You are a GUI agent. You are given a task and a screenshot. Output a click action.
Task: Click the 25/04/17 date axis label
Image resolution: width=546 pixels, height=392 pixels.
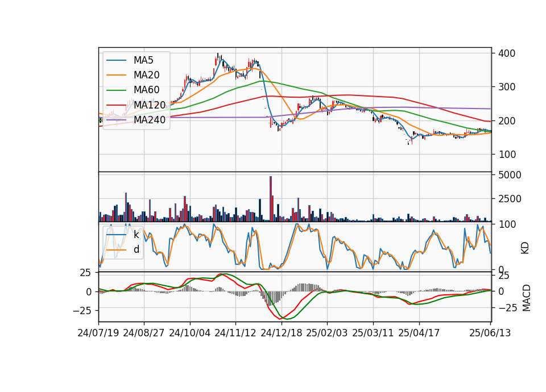(419, 333)
